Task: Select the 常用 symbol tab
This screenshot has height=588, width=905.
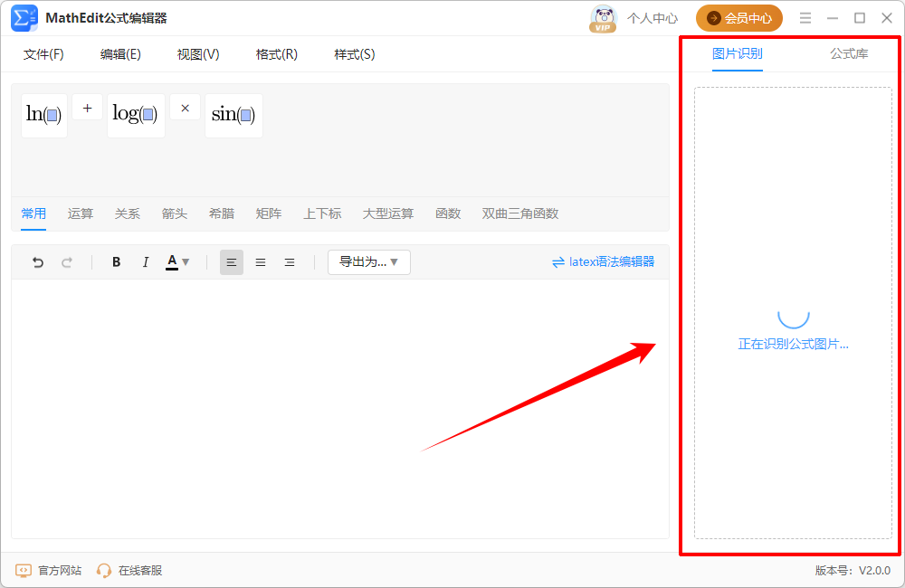Action: [33, 213]
